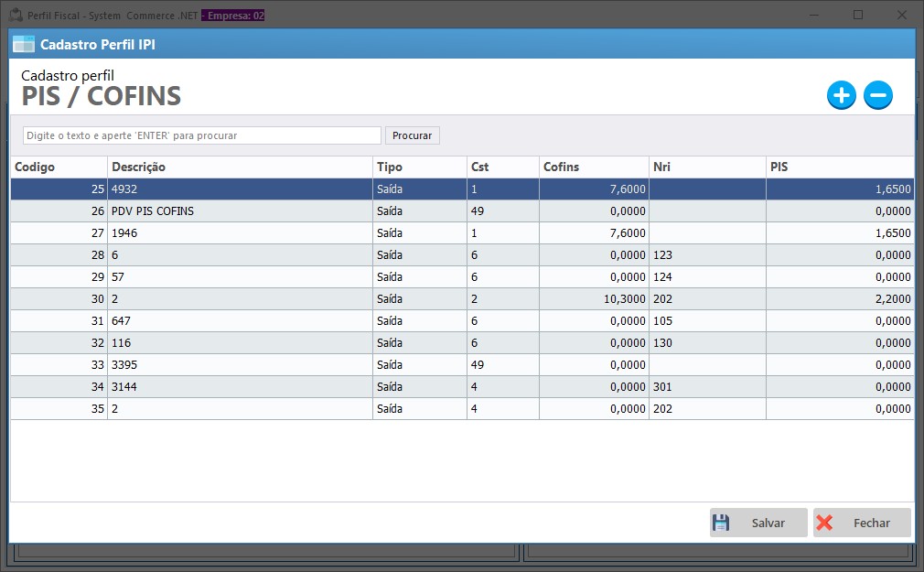Click the floppy disk icon on Salvar

pos(721,523)
